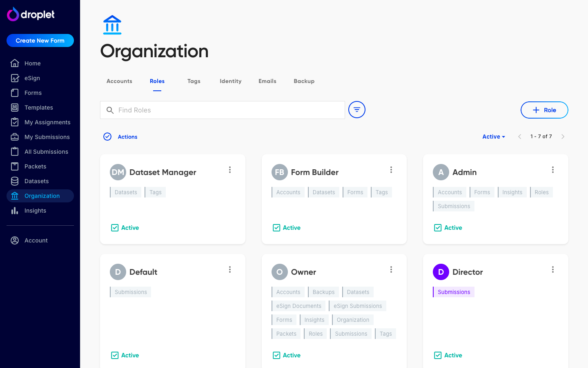Toggle Active checkbox on Director card
The height and width of the screenshot is (368, 588).
(438, 355)
